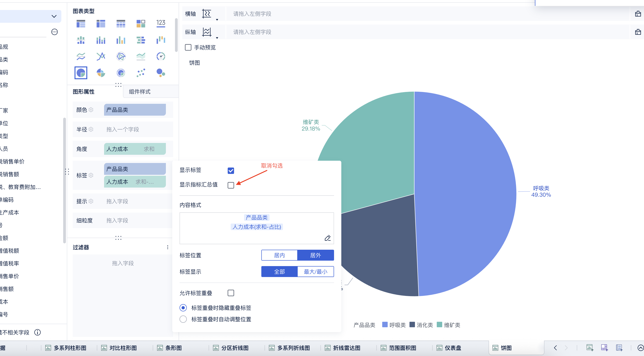Click the edit pencil in content format box
The image size is (644, 356).
point(327,238)
